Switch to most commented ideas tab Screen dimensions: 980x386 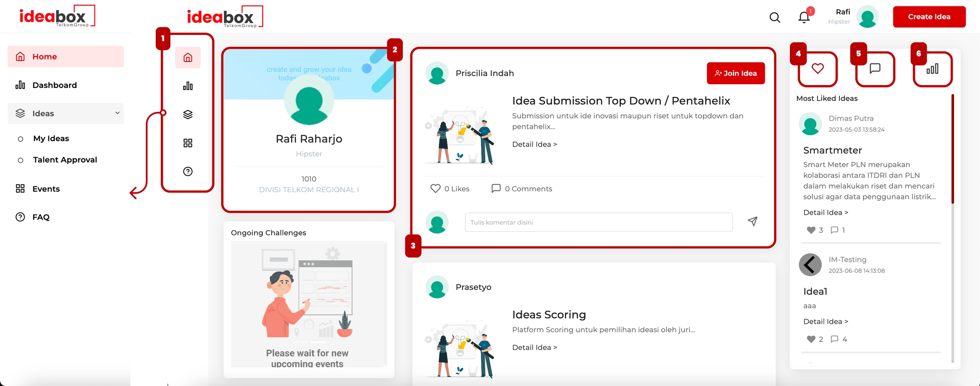pyautogui.click(x=875, y=68)
